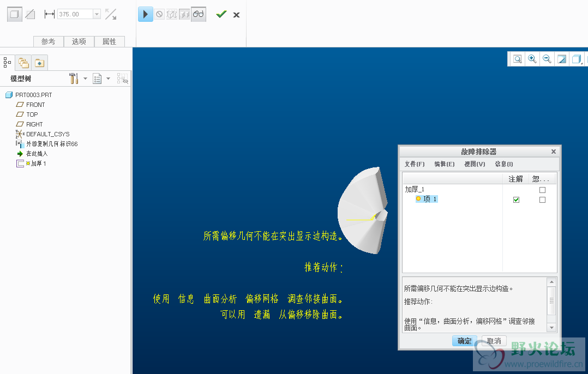
Task: Open 文件(F) menu in troubleshooter
Action: [x=415, y=164]
